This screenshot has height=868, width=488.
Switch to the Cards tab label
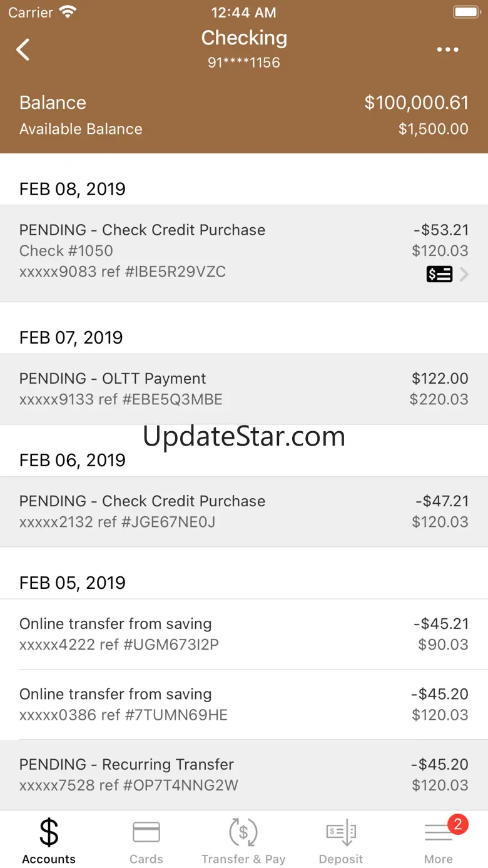tap(146, 859)
